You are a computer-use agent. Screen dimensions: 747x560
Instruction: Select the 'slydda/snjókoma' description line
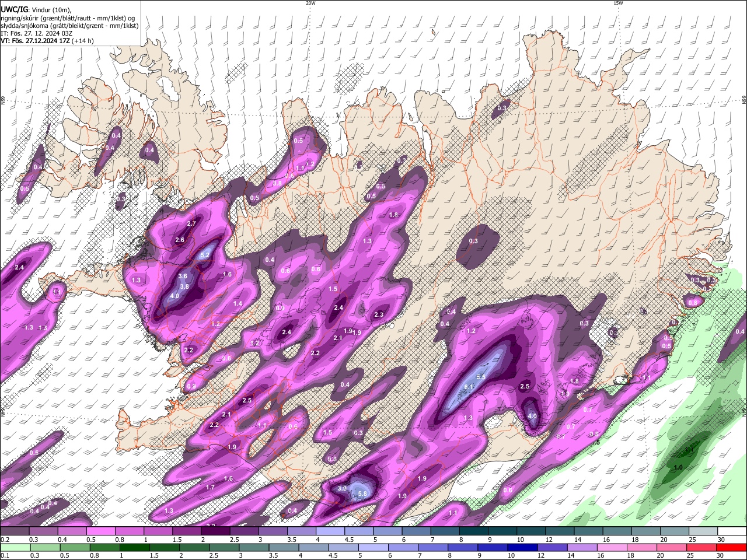(x=69, y=26)
